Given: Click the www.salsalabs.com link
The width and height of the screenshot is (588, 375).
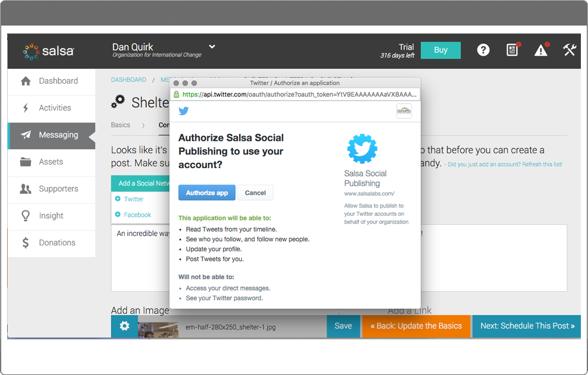Looking at the screenshot, I should click(x=369, y=194).
